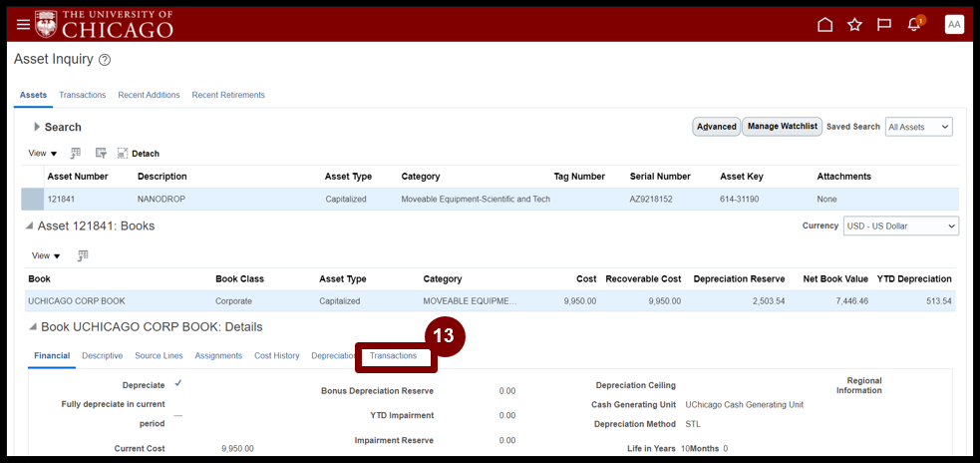Image resolution: width=980 pixels, height=463 pixels.
Task: Click the Manage Watchlist button
Action: [x=782, y=127]
